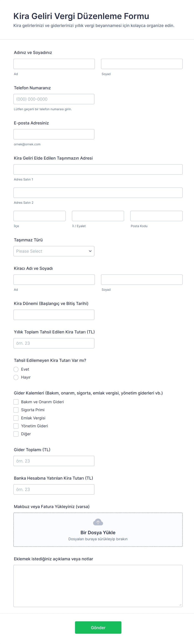Open the Please Select property type dropdown
This screenshot has height=644, width=194.
coord(54,251)
